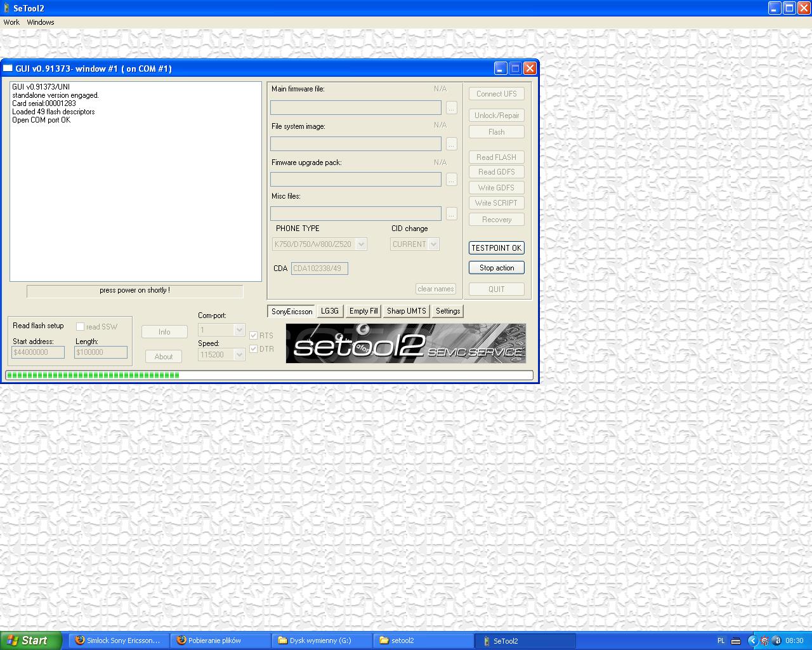The image size is (812, 650).
Task: Click the PL language indicator
Action: click(x=721, y=640)
